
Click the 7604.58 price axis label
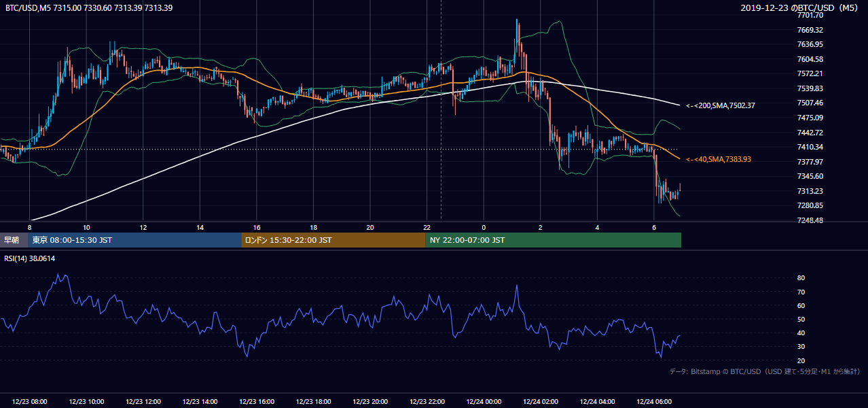810,59
